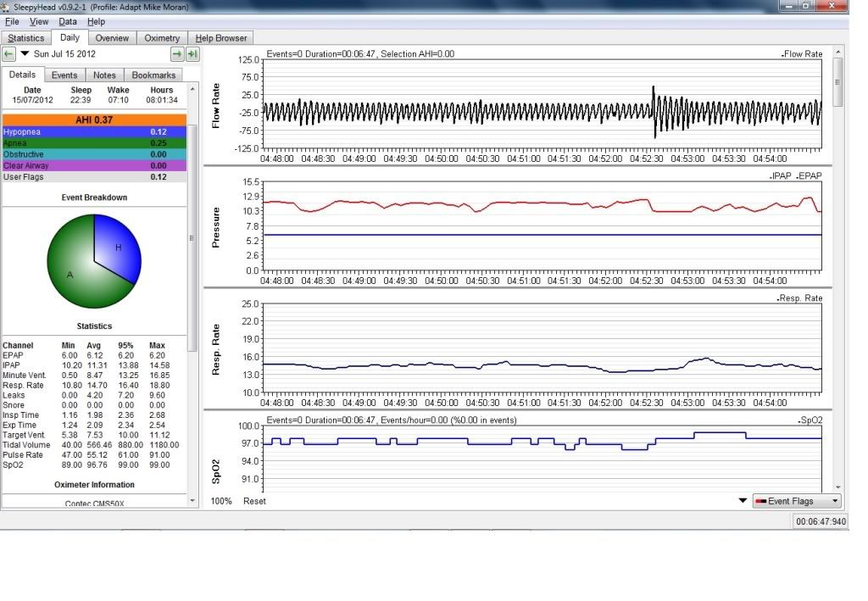Open the File menu
Image resolution: width=868 pixels, height=601 pixels.
coord(12,21)
